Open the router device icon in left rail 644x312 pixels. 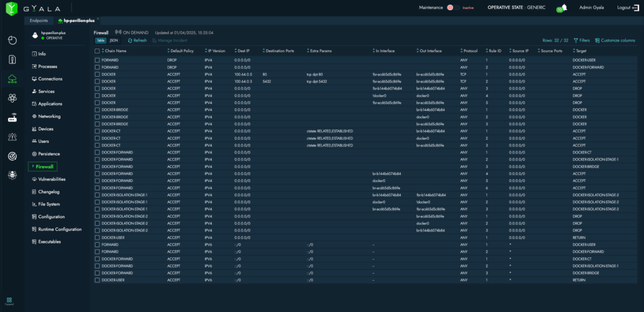click(12, 118)
